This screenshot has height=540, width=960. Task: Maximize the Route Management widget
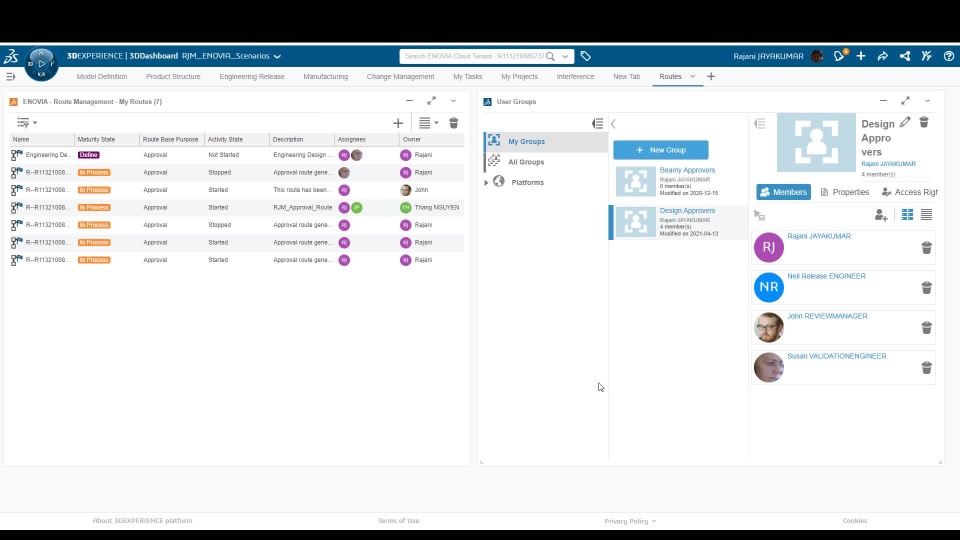tap(432, 101)
